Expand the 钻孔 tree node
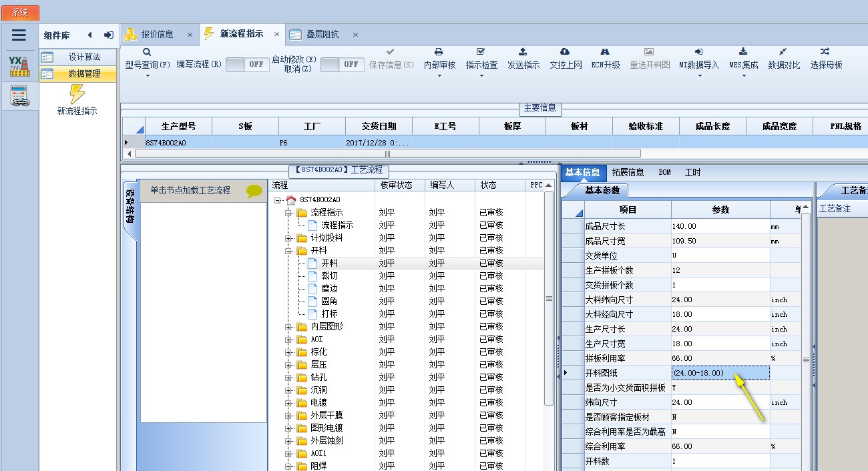Viewport: 868px width, 471px height. pyautogui.click(x=288, y=378)
